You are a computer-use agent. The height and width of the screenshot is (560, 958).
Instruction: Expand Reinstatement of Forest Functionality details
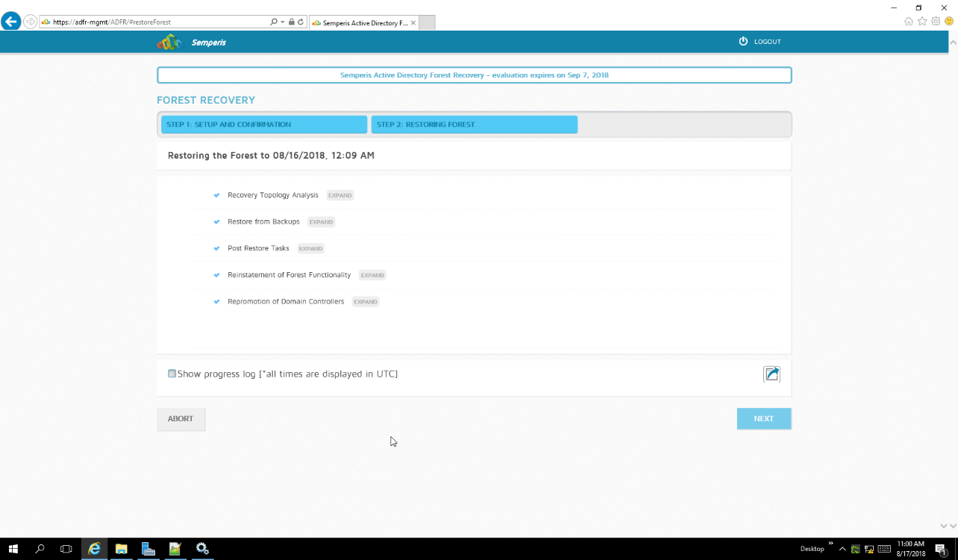coord(372,275)
